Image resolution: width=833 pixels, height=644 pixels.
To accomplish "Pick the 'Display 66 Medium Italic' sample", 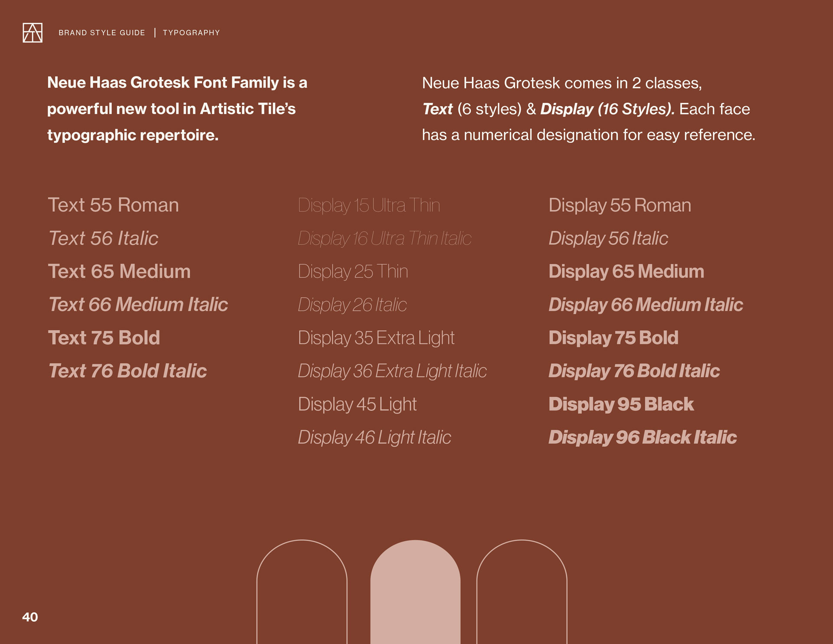I will click(x=646, y=305).
